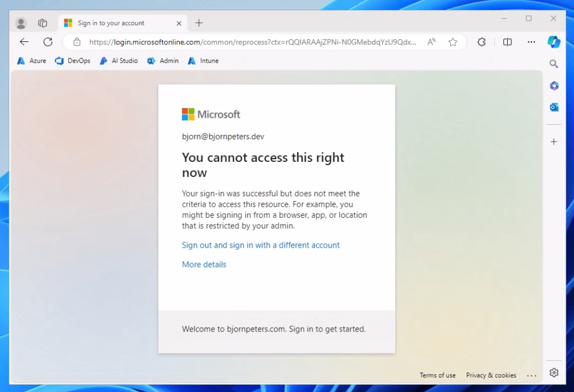This screenshot has height=392, width=574.
Task: Expand More details on the error
Action: [x=204, y=264]
